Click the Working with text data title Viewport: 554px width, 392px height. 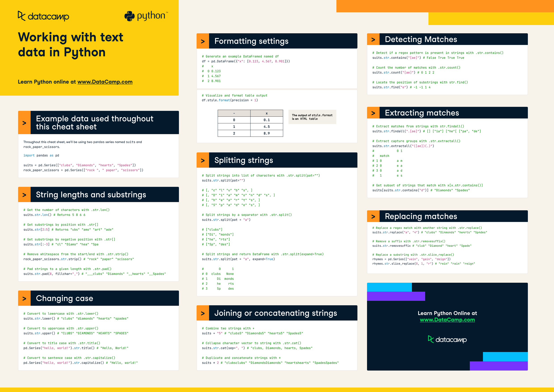[70, 45]
